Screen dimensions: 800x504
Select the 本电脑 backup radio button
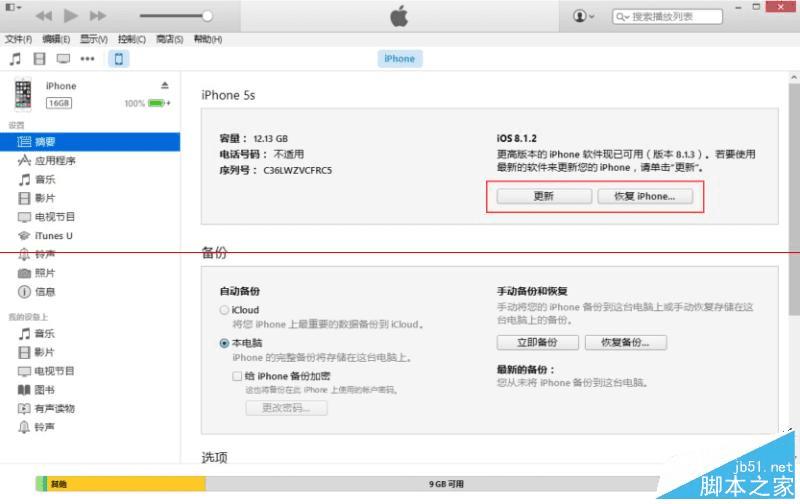[224, 343]
